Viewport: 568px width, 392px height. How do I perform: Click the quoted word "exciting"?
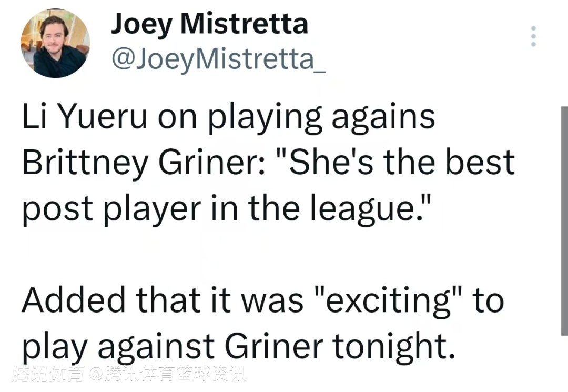point(389,300)
